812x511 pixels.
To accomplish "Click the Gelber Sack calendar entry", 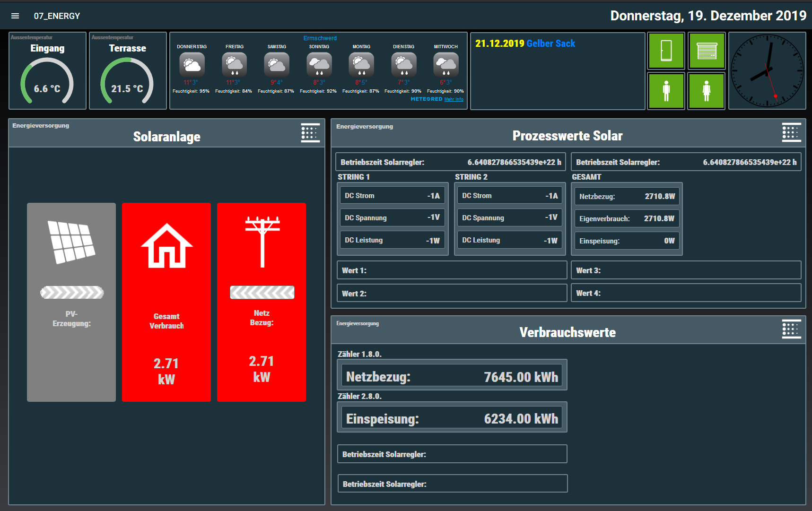I will click(x=550, y=43).
